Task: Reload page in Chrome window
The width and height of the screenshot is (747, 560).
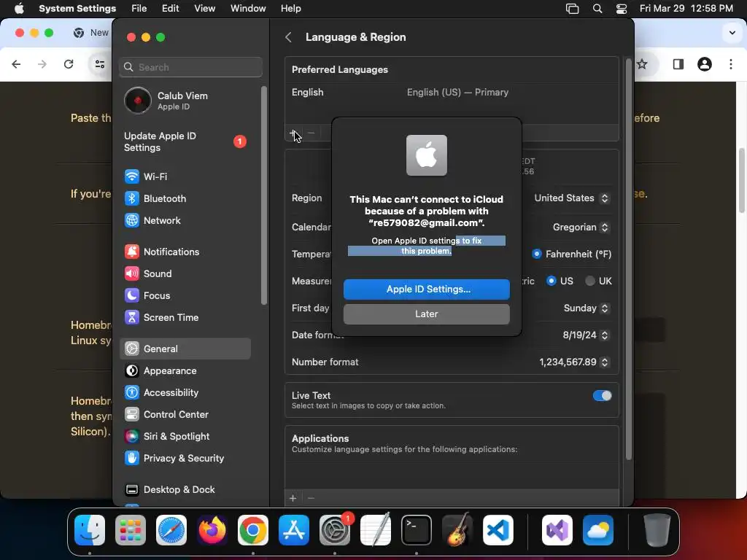Action: pyautogui.click(x=69, y=64)
